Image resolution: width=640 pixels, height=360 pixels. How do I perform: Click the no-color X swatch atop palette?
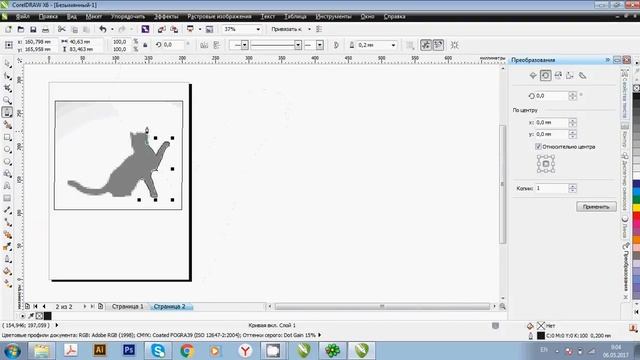636,88
